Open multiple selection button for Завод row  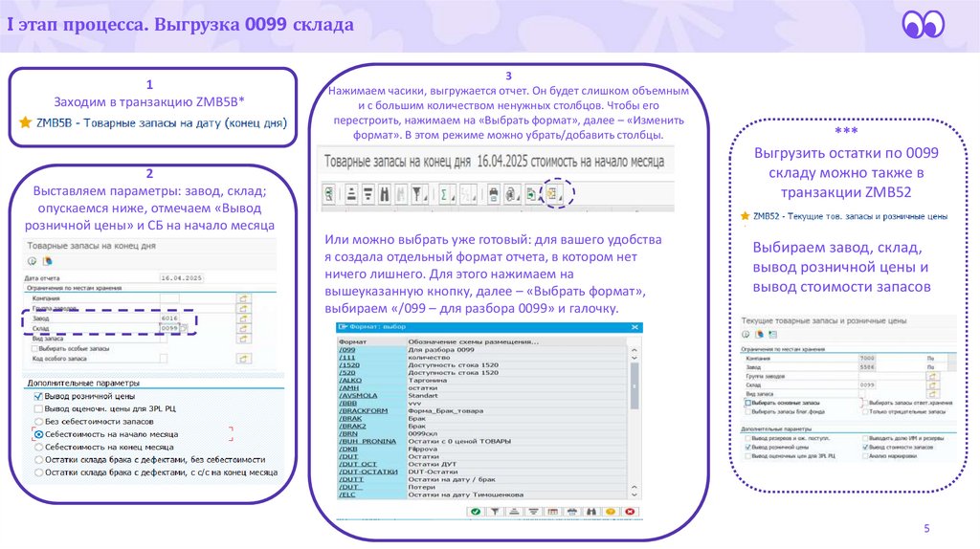[x=243, y=318]
